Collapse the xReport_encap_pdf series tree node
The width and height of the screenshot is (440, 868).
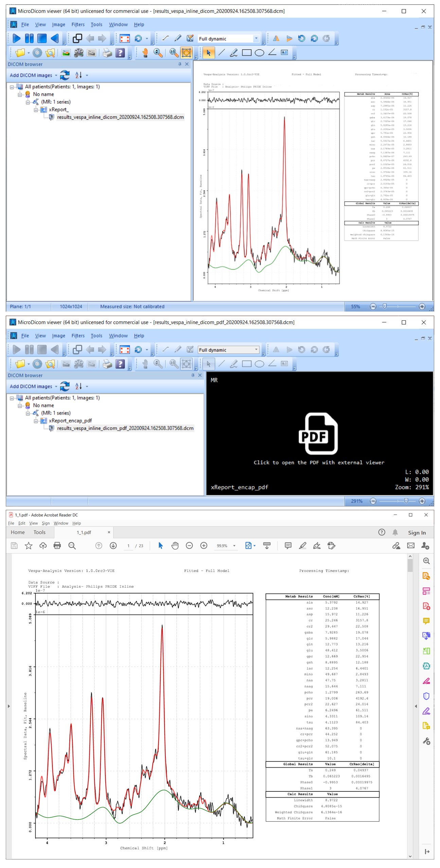[36, 421]
